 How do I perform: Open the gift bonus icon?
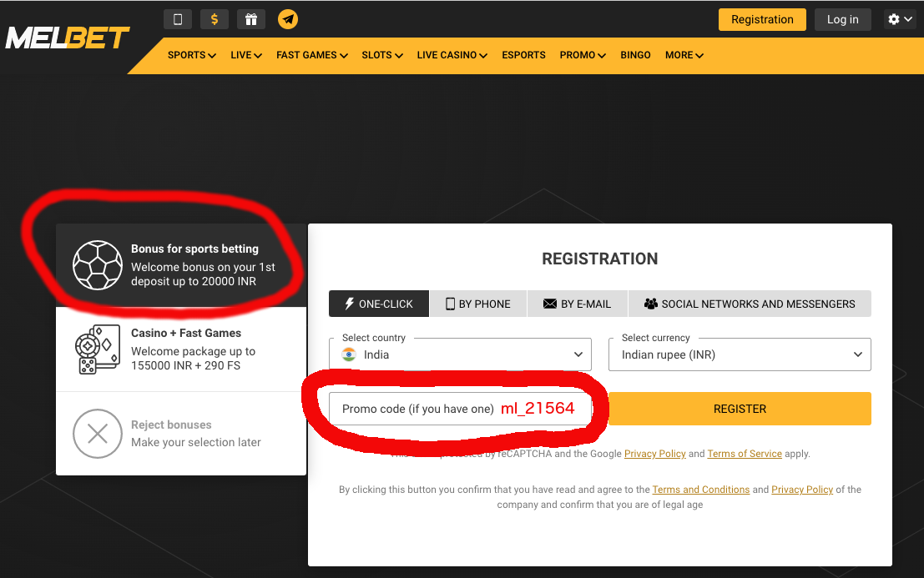tap(251, 19)
